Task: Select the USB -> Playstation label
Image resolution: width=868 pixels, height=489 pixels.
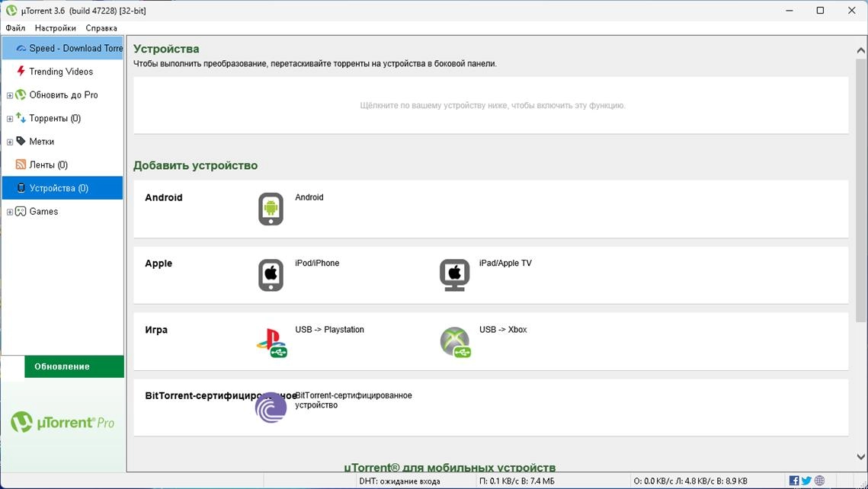Action: 329,329
